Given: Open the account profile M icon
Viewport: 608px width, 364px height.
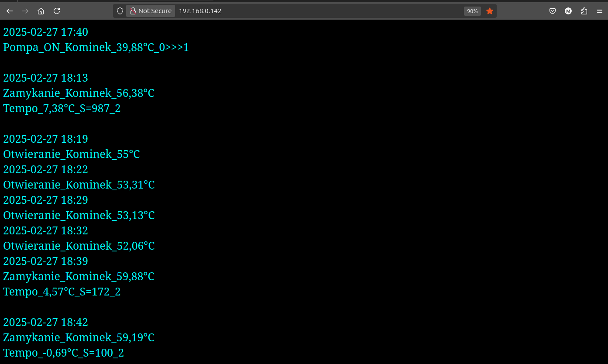Looking at the screenshot, I should coord(568,11).
